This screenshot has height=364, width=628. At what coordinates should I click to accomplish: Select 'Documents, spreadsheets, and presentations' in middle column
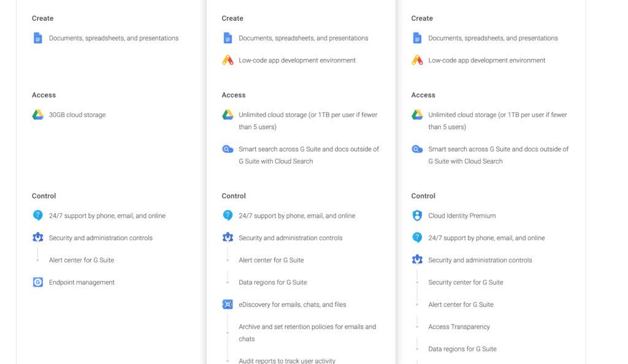(x=303, y=38)
